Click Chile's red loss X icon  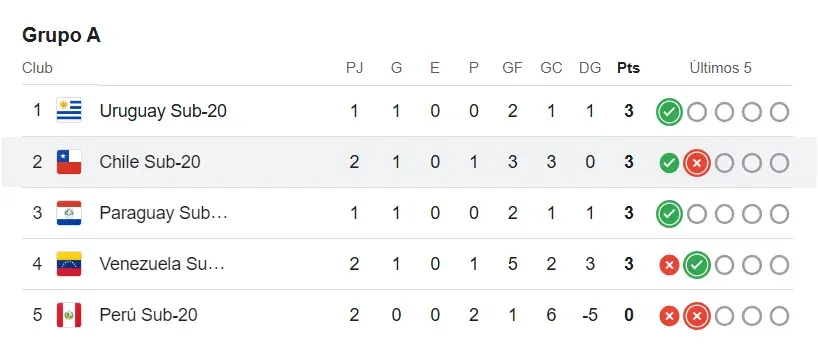(x=697, y=163)
